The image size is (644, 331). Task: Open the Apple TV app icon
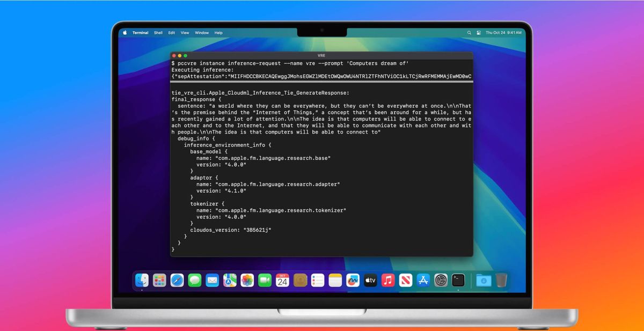tap(370, 280)
